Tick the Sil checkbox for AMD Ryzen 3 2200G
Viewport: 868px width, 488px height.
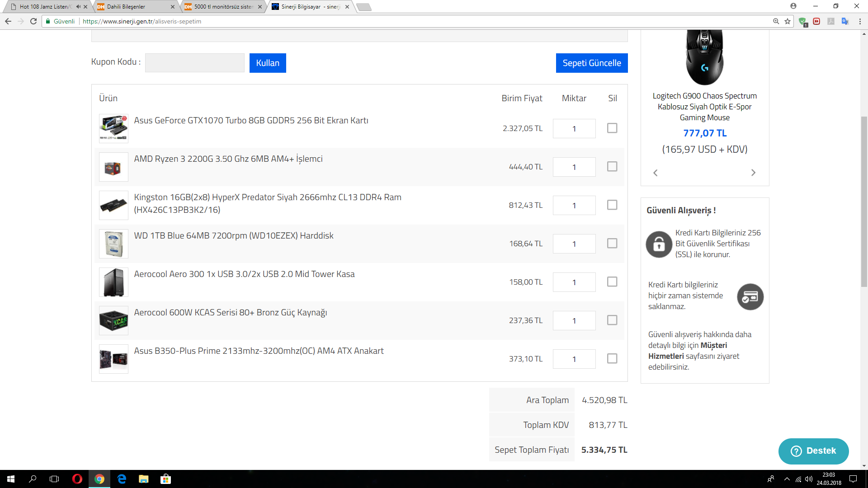(x=612, y=167)
